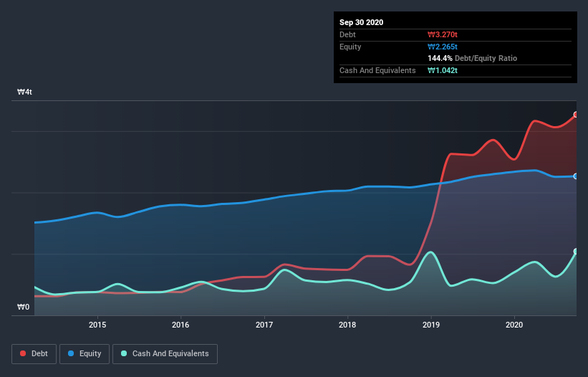
Task: Toggle Cash And Equivalents legend button
Action: tap(165, 354)
